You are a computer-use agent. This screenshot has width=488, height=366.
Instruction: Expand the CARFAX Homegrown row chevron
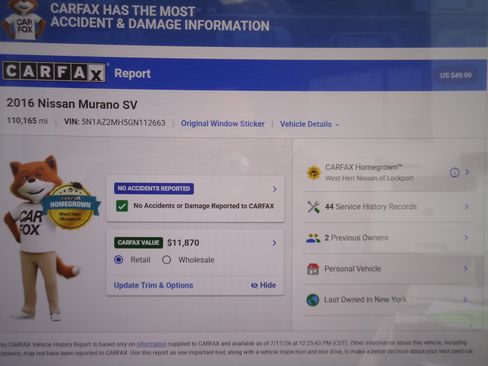click(x=467, y=172)
